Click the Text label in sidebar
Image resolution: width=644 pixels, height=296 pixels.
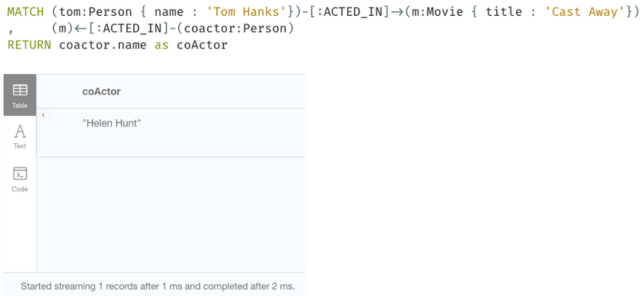pos(19,146)
